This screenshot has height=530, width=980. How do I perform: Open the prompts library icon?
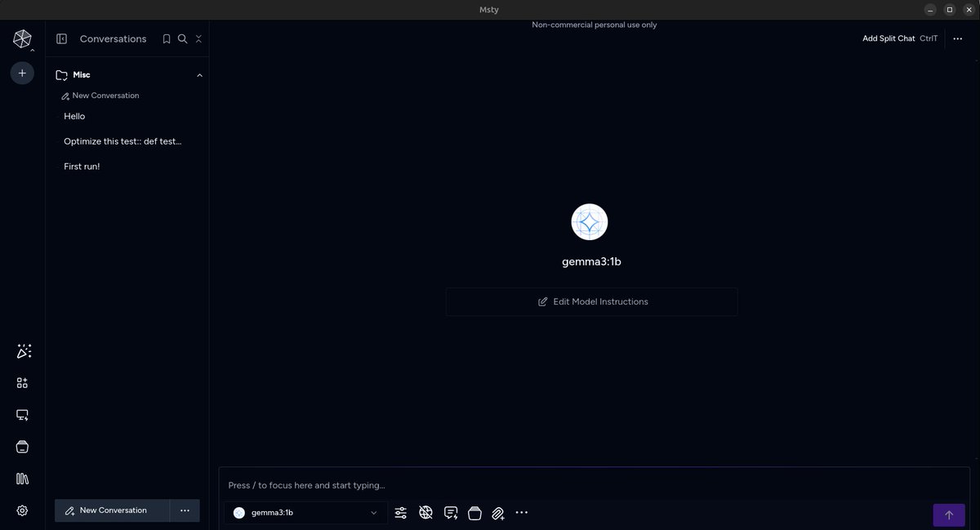[x=22, y=479]
